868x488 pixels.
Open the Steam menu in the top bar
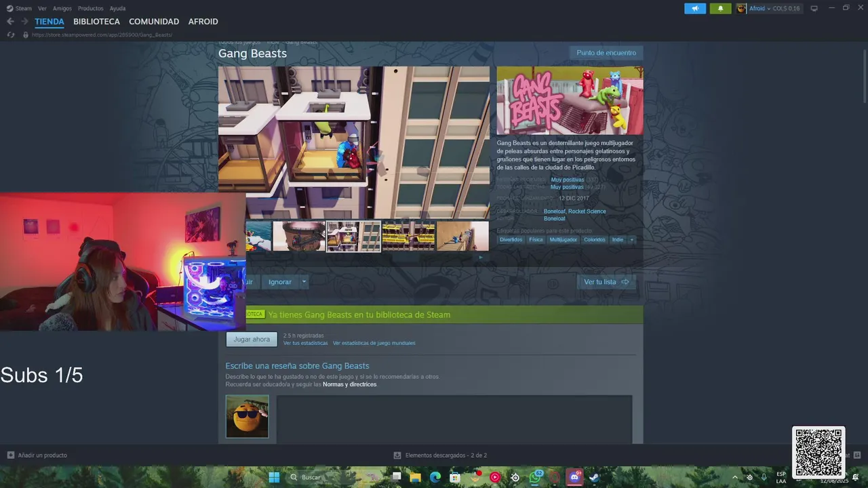coord(19,8)
